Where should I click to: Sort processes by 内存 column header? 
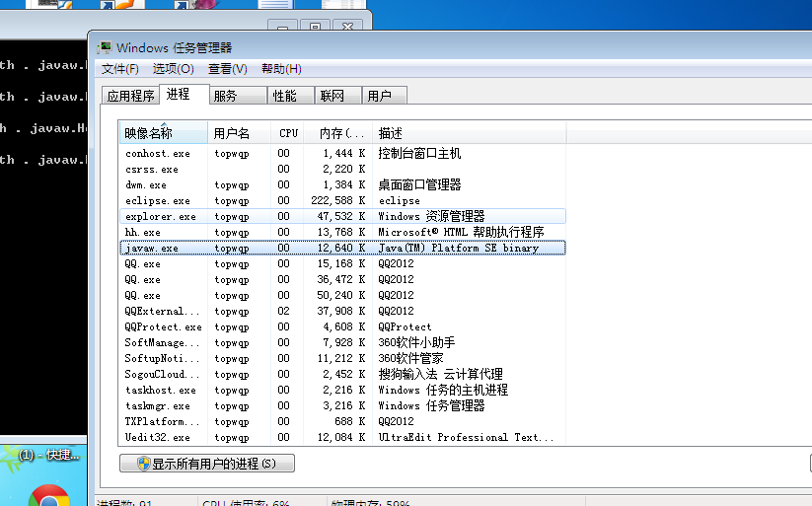(338, 133)
